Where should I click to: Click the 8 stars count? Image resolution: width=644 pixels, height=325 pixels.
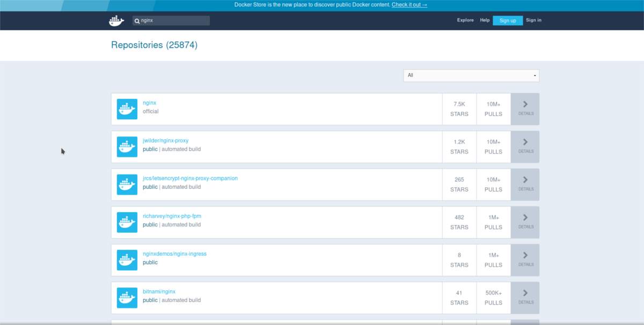459,255
